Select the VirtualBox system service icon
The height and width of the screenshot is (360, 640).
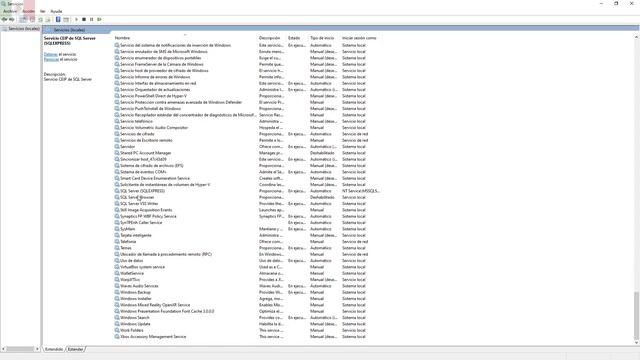click(117, 267)
